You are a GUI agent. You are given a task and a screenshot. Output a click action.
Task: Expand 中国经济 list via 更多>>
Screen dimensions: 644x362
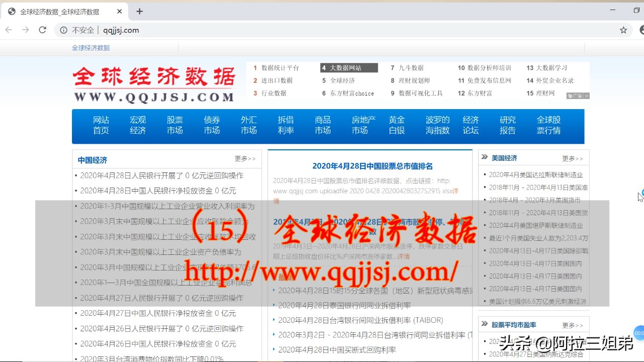coord(246,158)
